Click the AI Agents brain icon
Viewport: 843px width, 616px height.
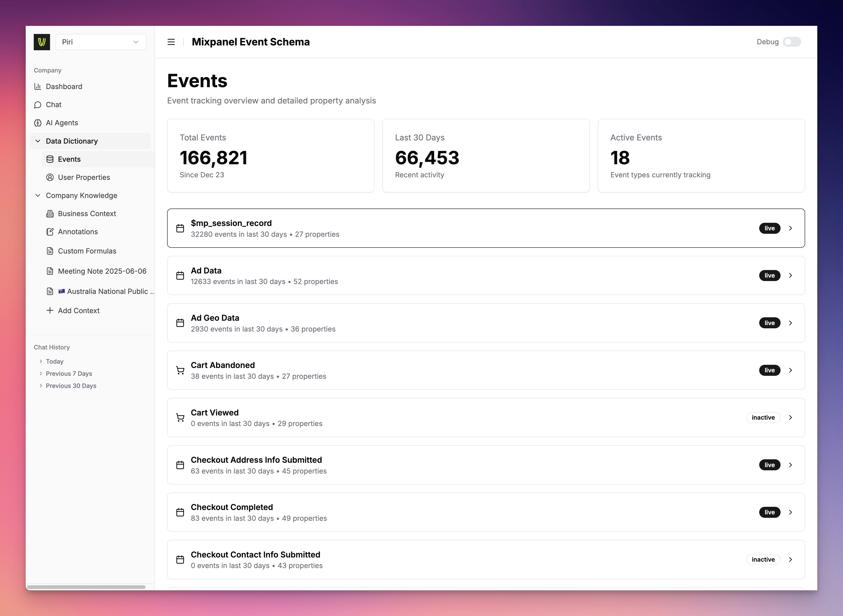[x=38, y=123]
